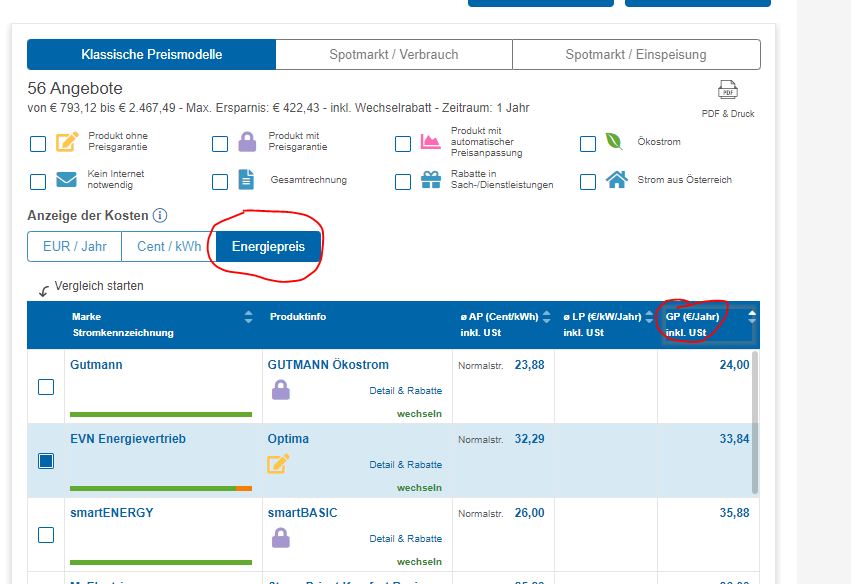
Task: Open the smartENERGY brand link
Action: (112, 513)
